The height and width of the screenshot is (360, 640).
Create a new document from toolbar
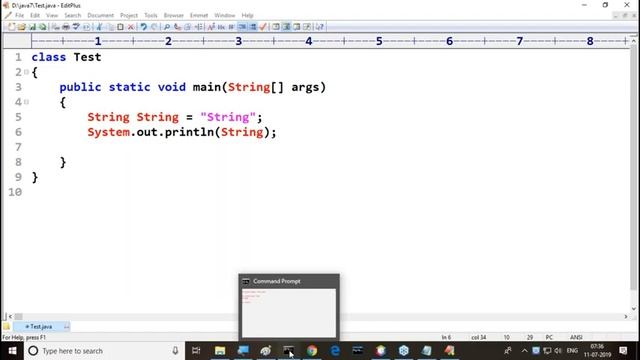[11, 27]
